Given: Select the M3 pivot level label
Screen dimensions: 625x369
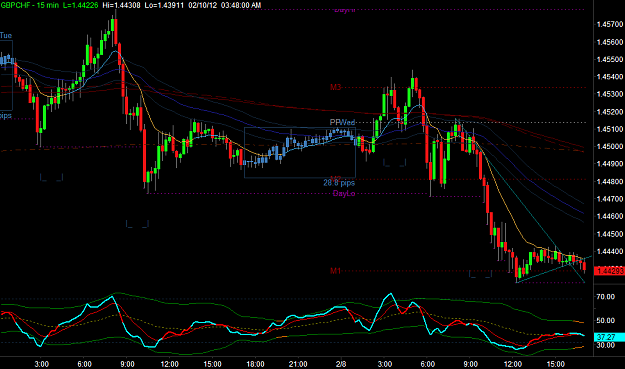Looking at the screenshot, I should [x=336, y=87].
